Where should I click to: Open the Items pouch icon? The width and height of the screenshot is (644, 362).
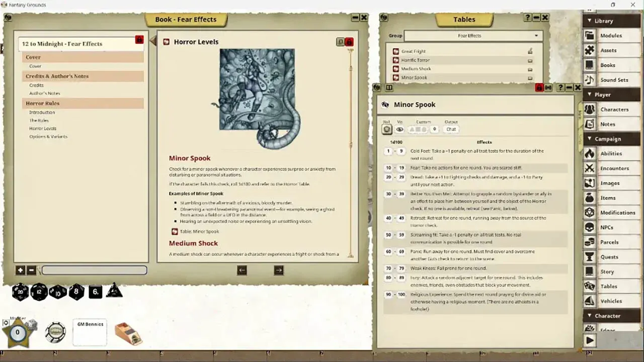pos(589,198)
